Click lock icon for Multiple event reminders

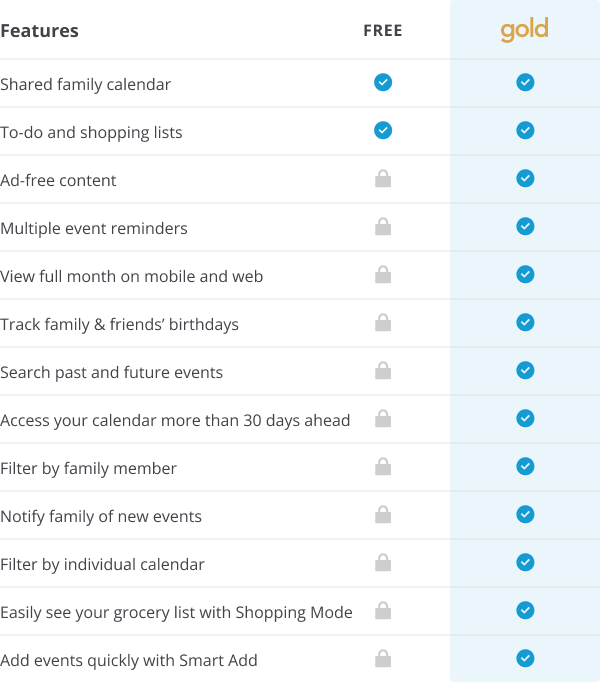pyautogui.click(x=383, y=227)
